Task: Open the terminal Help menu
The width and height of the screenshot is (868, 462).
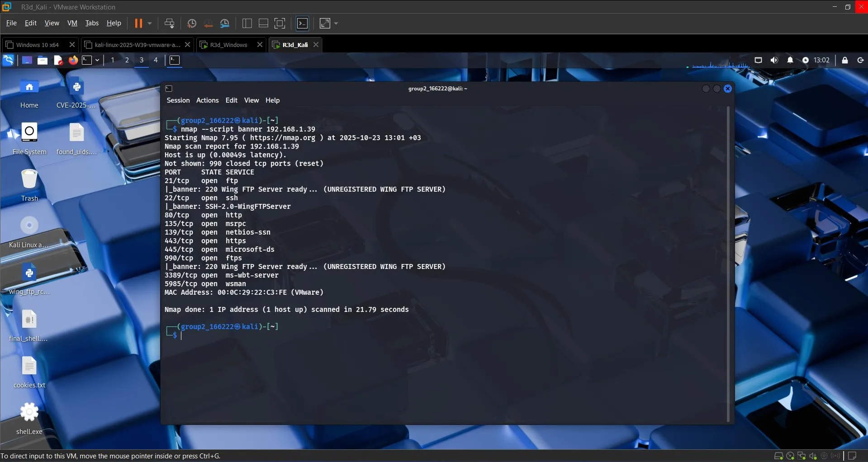Action: (273, 100)
